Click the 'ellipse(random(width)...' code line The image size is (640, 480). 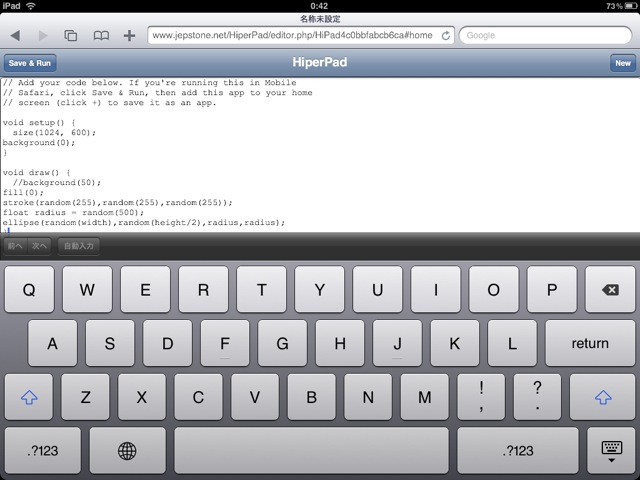[144, 222]
